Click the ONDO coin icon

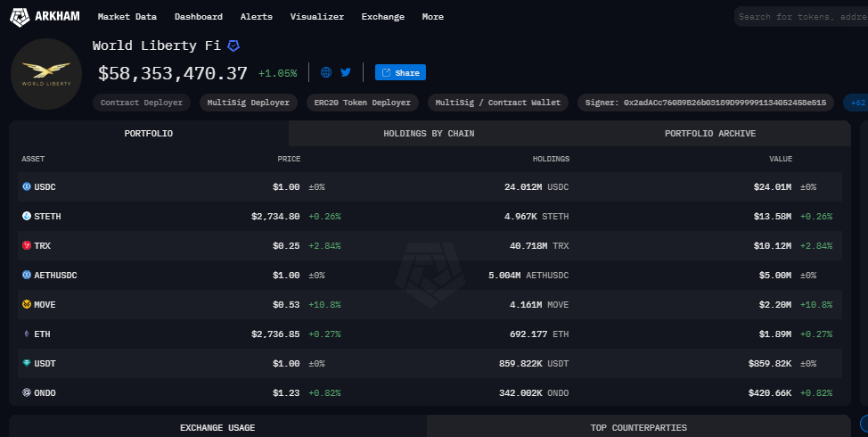pyautogui.click(x=27, y=392)
